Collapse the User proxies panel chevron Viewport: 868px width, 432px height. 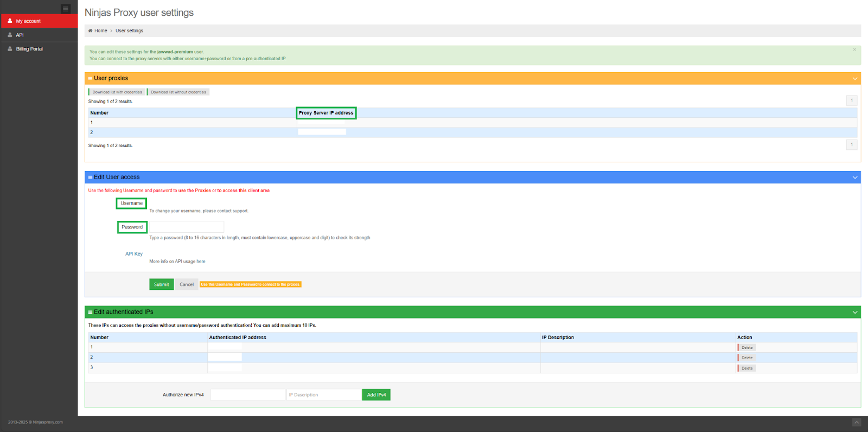(x=855, y=79)
